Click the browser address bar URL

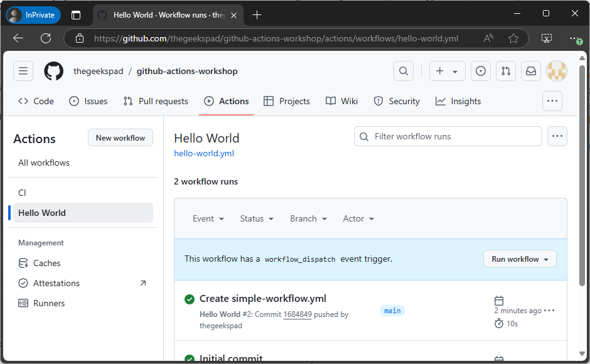(x=276, y=38)
